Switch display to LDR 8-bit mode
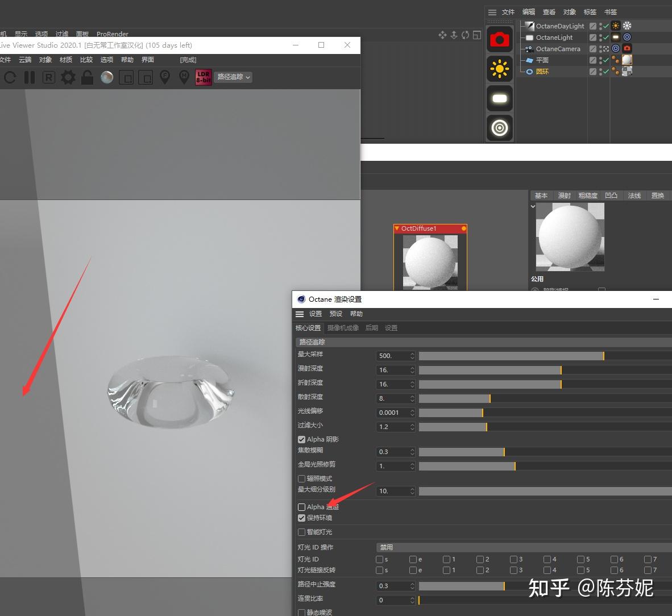Image resolution: width=672 pixels, height=616 pixels. click(203, 77)
